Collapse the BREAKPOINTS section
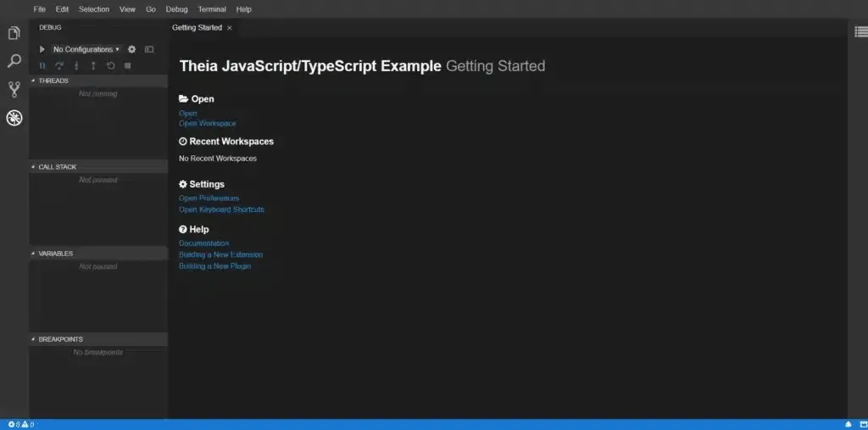 tap(98, 339)
